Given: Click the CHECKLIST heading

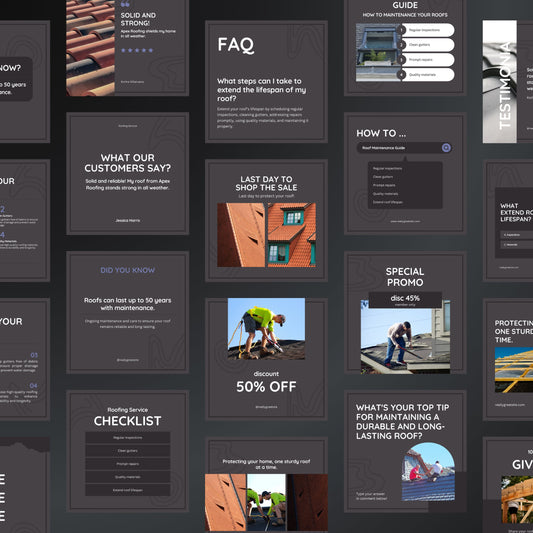Looking at the screenshot, I should [x=127, y=421].
